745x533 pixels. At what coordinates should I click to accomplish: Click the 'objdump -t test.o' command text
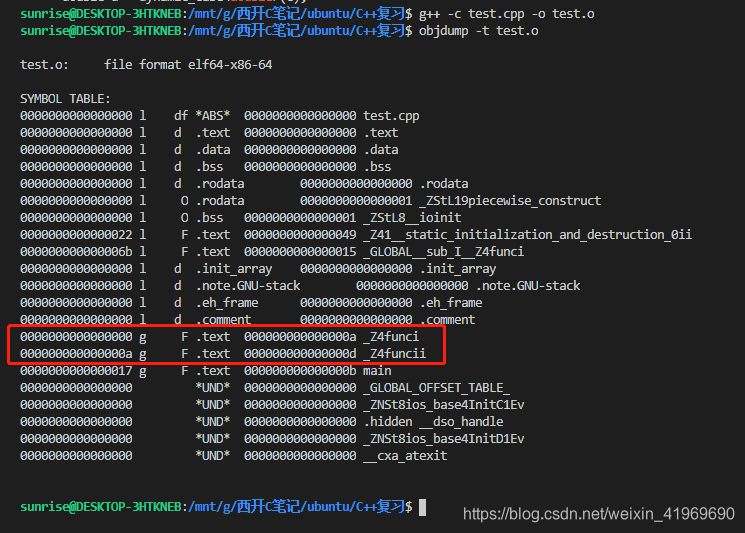tap(478, 31)
